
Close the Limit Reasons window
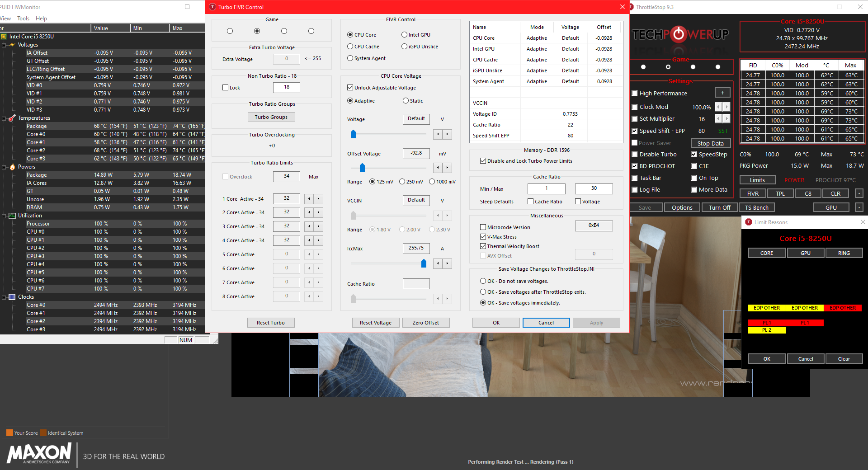click(863, 222)
